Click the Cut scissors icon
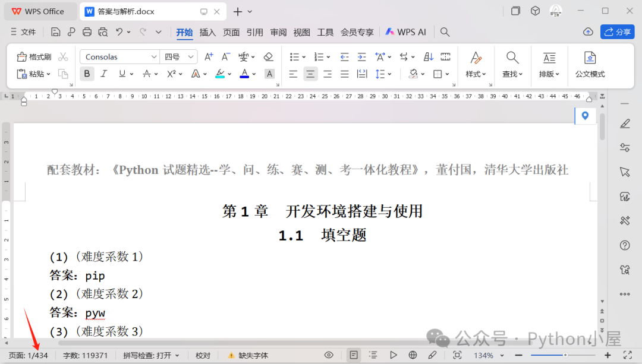This screenshot has width=642, height=364. point(63,57)
